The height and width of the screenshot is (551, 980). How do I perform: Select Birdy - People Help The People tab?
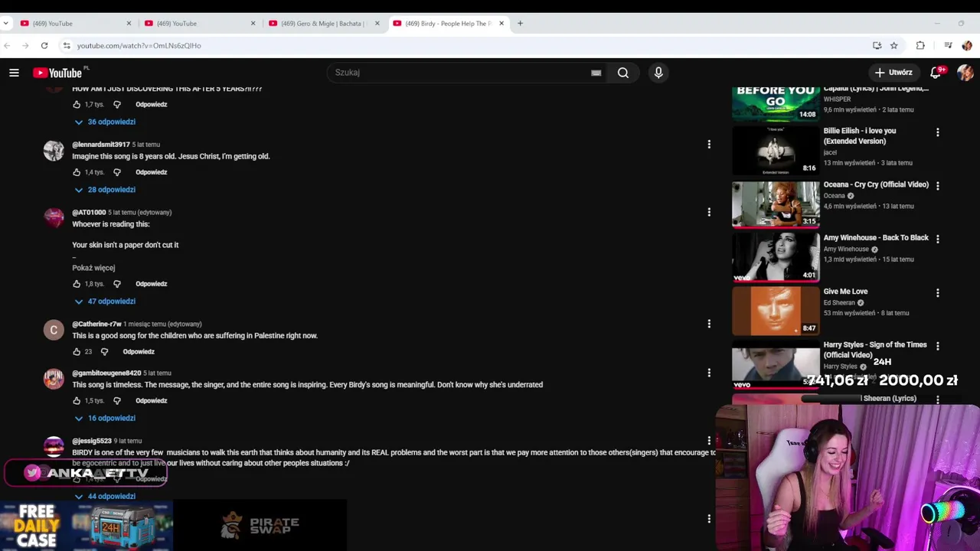[448, 24]
